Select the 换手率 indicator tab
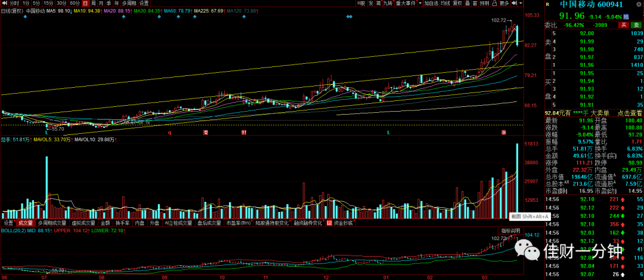The width and height of the screenshot is (644, 280). [x=122, y=223]
